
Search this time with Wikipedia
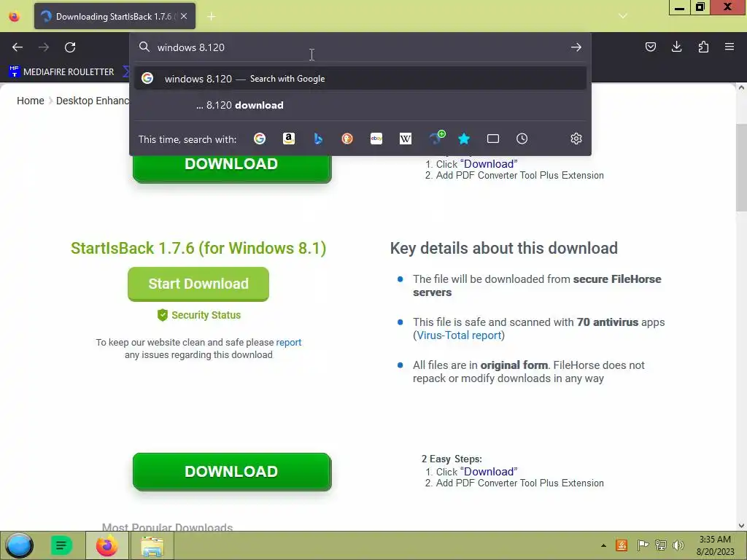point(406,139)
